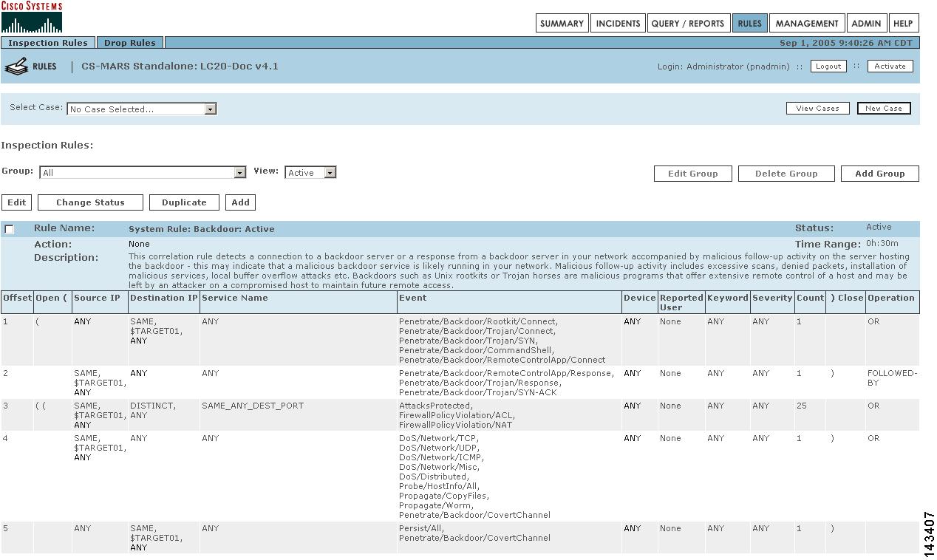Image resolution: width=937 pixels, height=560 pixels.
Task: Open the Management tab
Action: coord(806,24)
